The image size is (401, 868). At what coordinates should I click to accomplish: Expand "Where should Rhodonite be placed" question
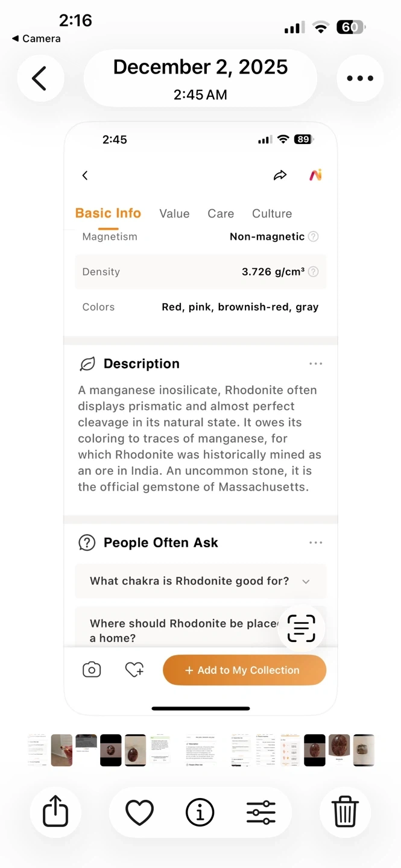pos(181,630)
